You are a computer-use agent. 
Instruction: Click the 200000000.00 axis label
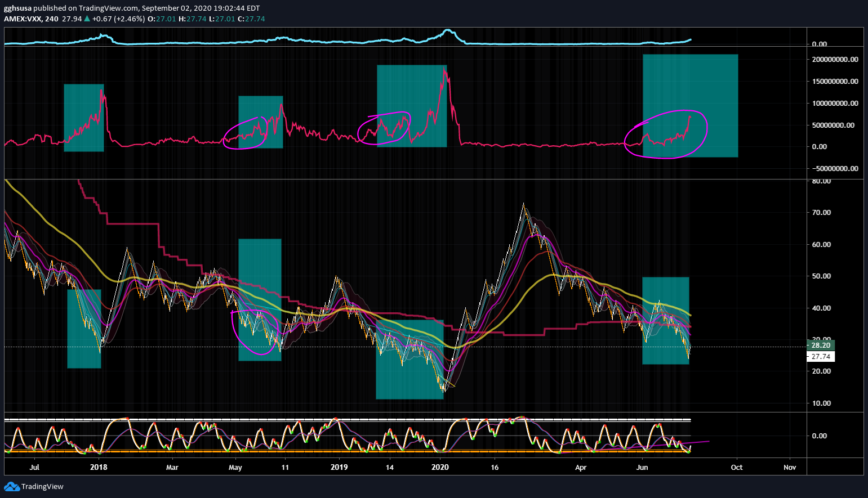point(835,59)
